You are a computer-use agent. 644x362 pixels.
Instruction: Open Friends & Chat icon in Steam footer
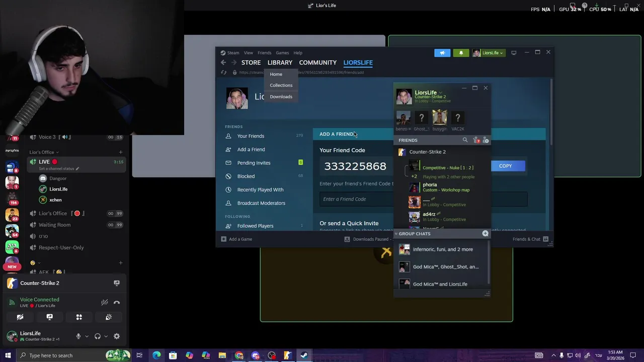pyautogui.click(x=545, y=239)
